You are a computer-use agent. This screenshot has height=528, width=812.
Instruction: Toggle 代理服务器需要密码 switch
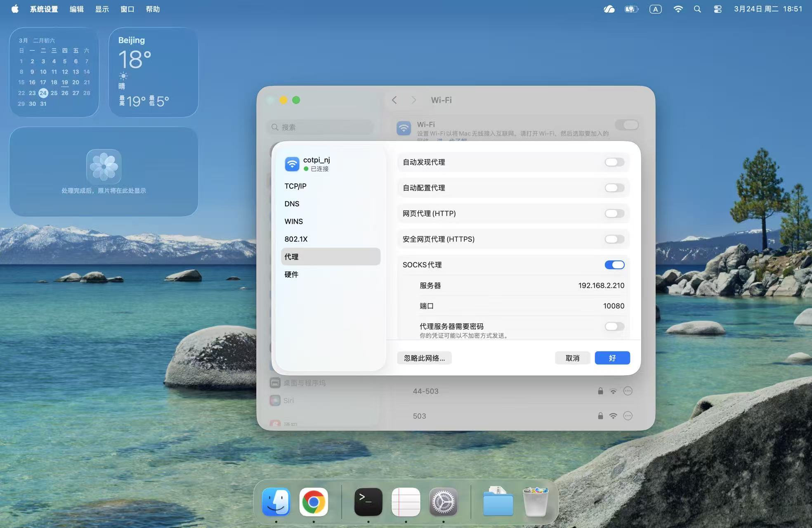click(614, 327)
